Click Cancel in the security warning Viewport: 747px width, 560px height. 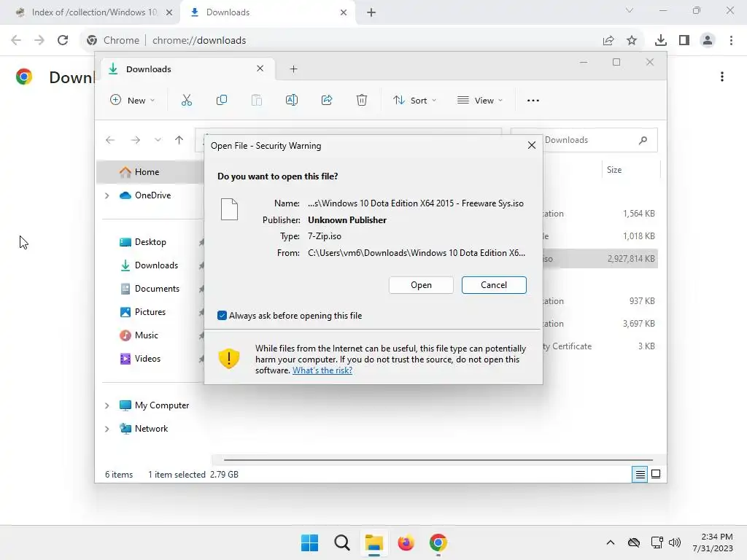pos(494,285)
